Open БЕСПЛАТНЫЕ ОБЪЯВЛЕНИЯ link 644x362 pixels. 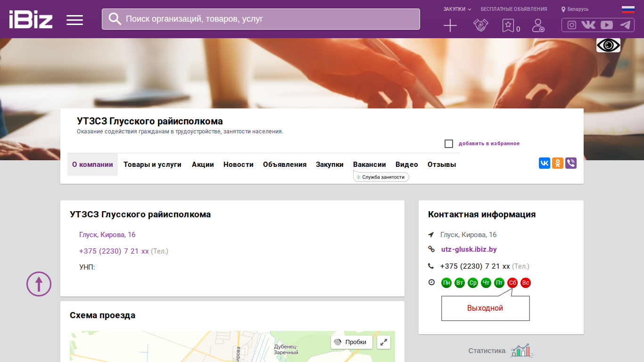pyautogui.click(x=514, y=9)
